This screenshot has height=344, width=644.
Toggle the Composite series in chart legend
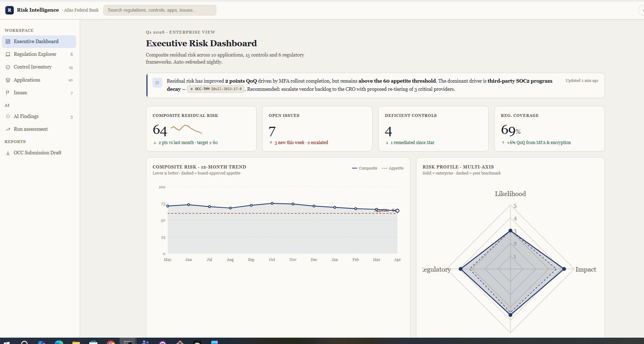365,168
